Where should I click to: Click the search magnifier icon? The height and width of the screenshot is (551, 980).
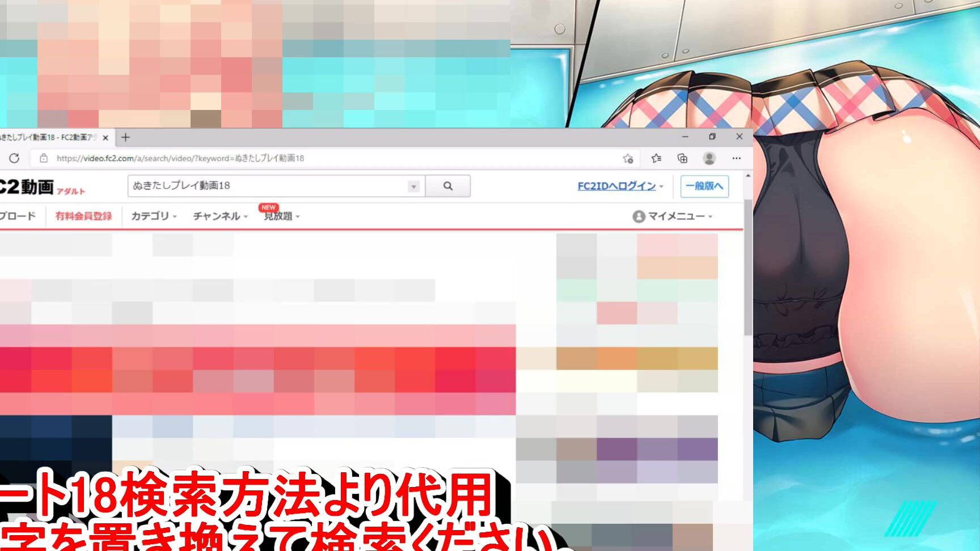[448, 186]
